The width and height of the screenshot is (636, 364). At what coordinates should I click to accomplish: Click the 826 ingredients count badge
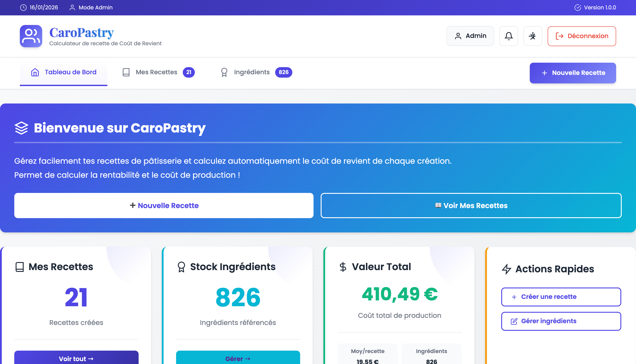pos(283,72)
